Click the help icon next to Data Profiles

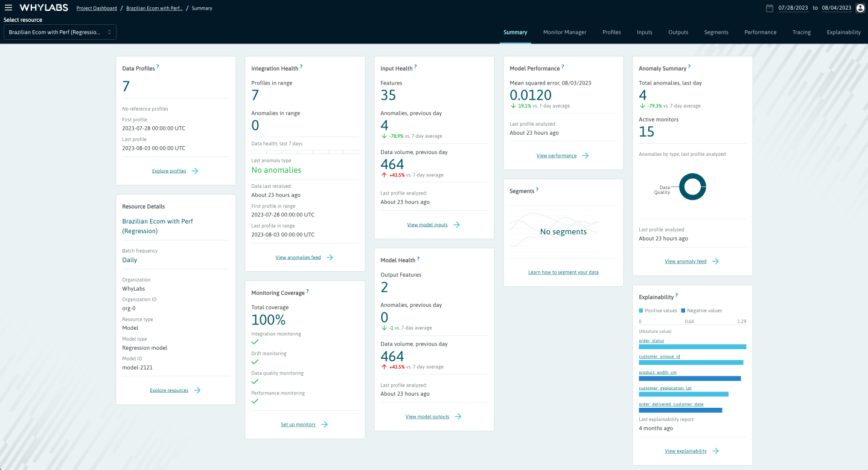point(158,67)
